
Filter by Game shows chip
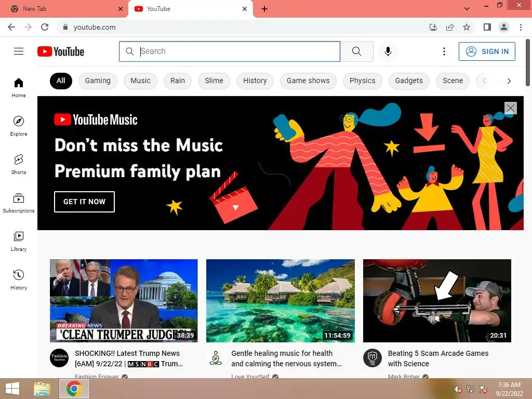pyautogui.click(x=308, y=81)
